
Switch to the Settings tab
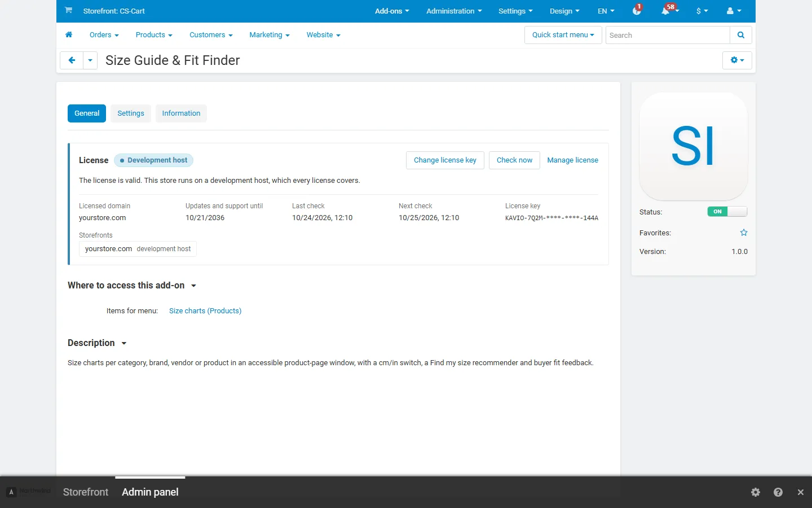coord(131,113)
